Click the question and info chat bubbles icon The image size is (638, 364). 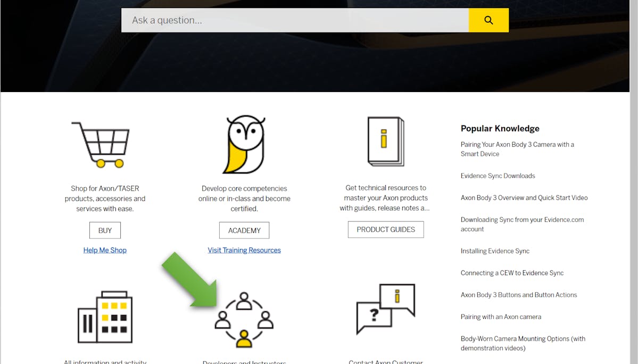click(386, 309)
